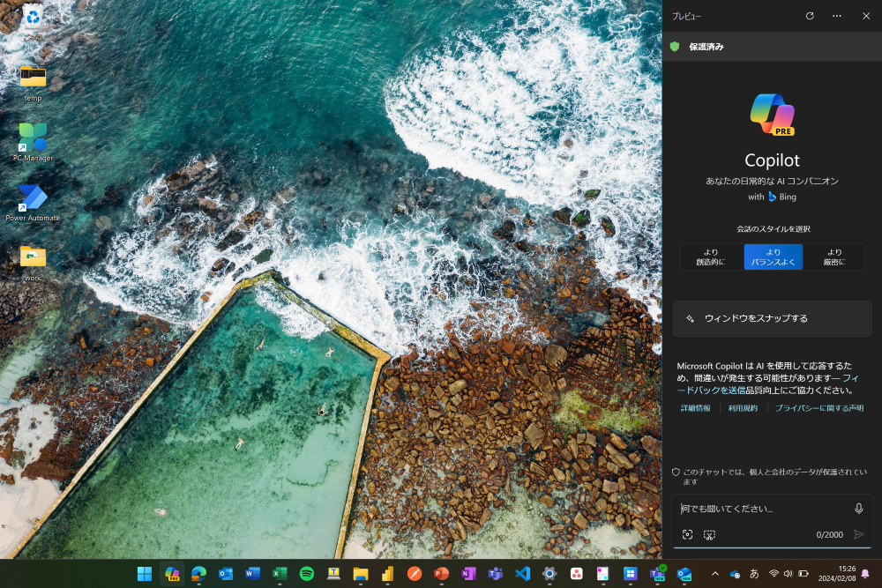Click the screenshot snip icon with scissors
Screen dimensions: 882x588
click(x=709, y=534)
